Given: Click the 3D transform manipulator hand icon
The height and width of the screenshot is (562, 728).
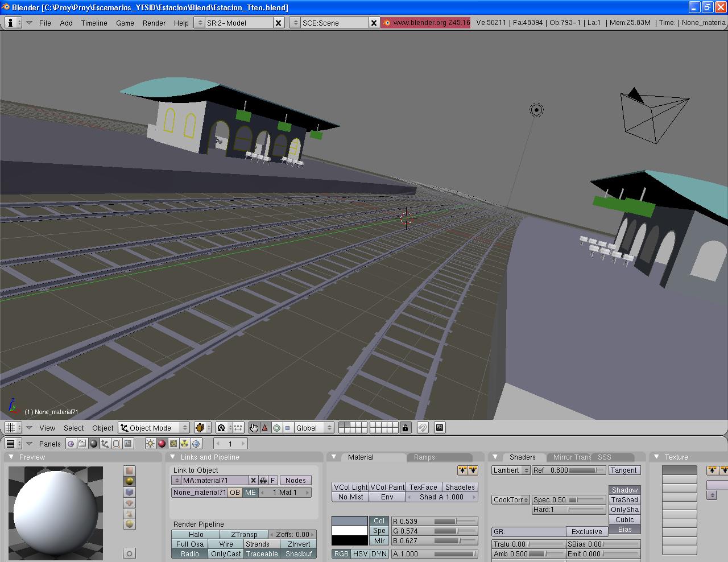Looking at the screenshot, I should click(254, 428).
